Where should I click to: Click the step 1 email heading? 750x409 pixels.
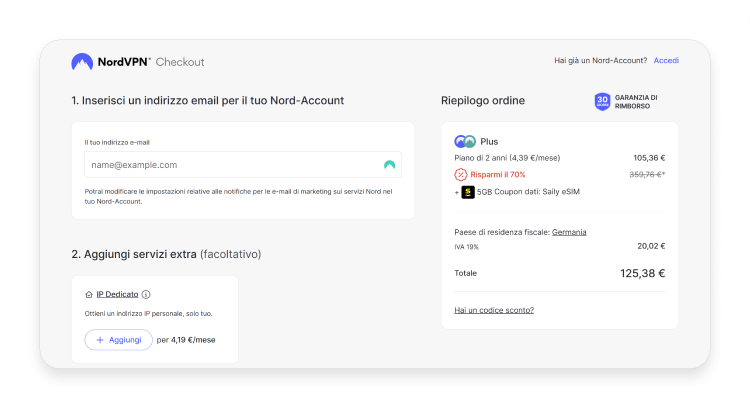[208, 101]
